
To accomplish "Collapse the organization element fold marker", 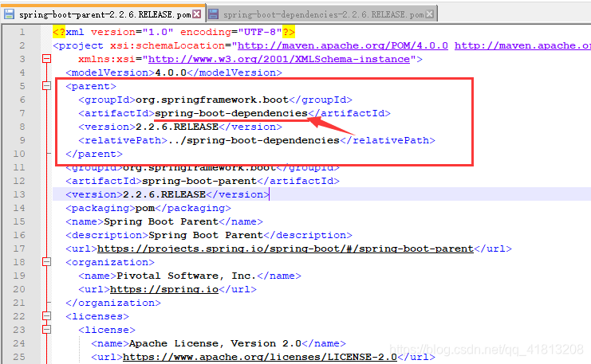I will 46,262.
